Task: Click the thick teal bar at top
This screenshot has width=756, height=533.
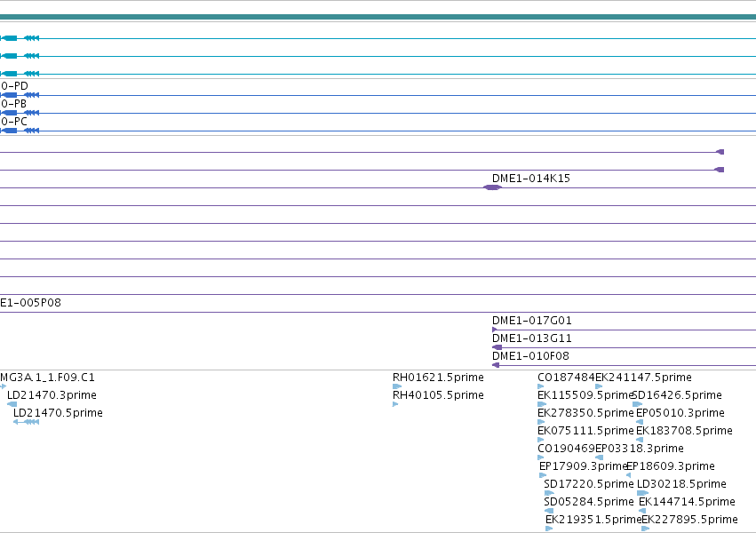Action: [x=378, y=17]
